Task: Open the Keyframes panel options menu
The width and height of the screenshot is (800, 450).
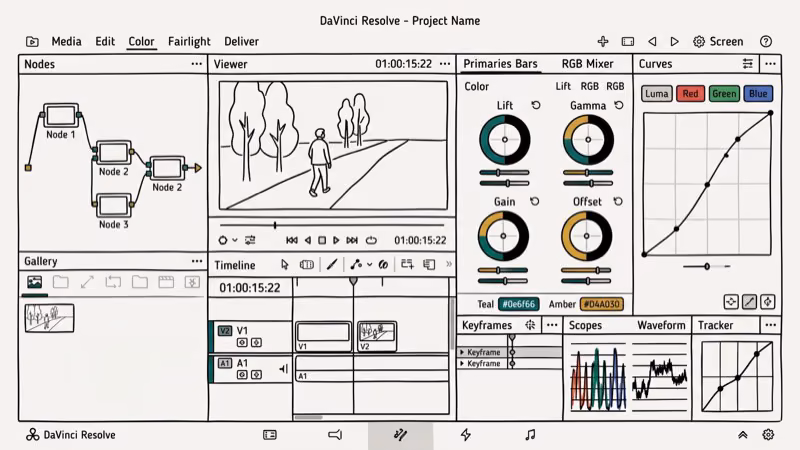Action: pos(552,325)
